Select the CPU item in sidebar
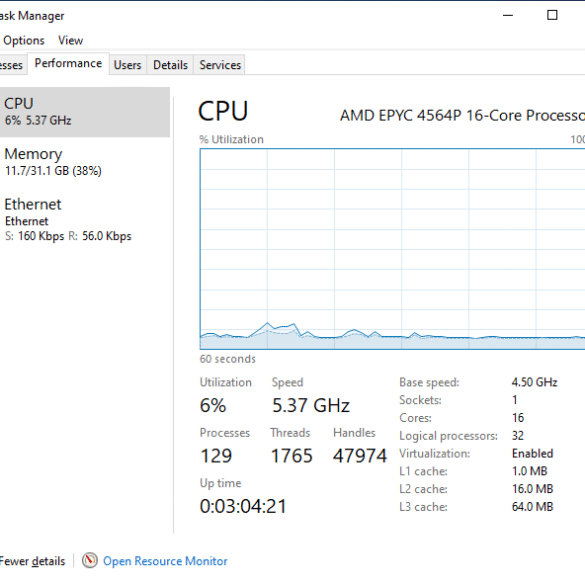 (x=85, y=112)
